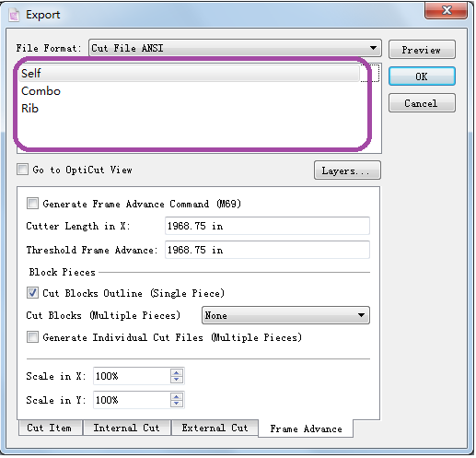Decrease Scale in Y with down arrow

[x=177, y=404]
